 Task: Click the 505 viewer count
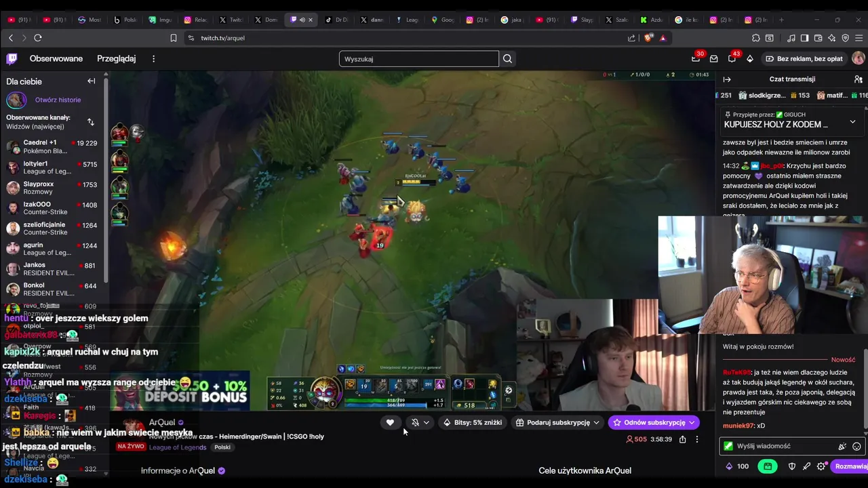tap(636, 439)
